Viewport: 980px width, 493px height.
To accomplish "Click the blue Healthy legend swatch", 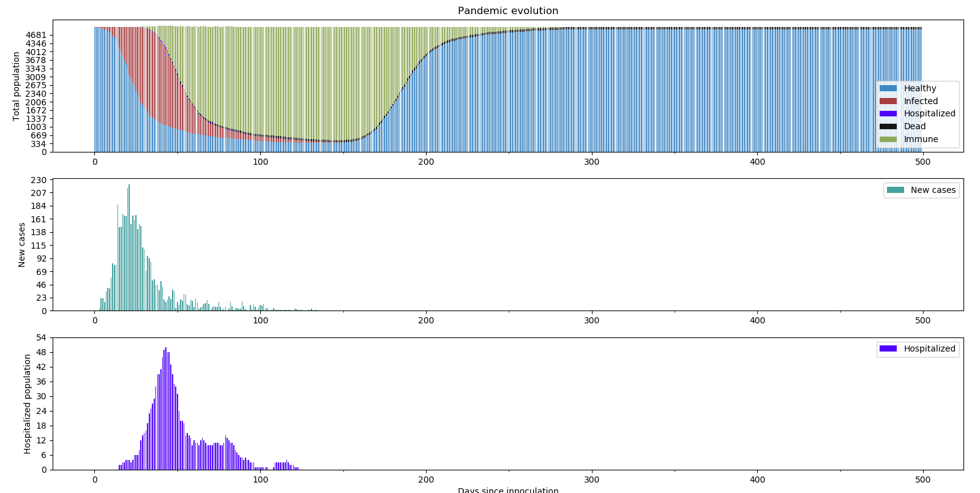I will pyautogui.click(x=888, y=88).
